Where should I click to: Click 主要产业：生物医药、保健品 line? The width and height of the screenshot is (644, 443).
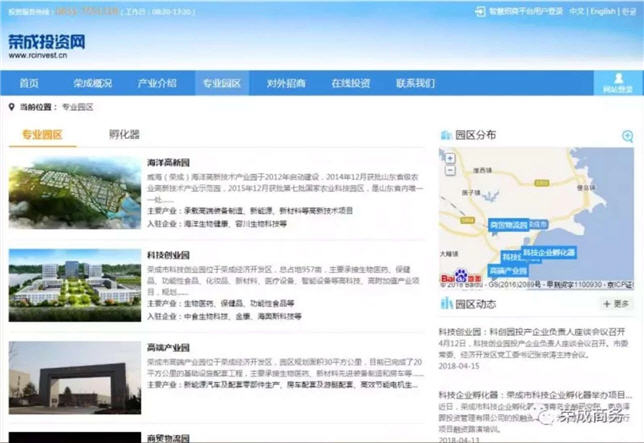221,303
